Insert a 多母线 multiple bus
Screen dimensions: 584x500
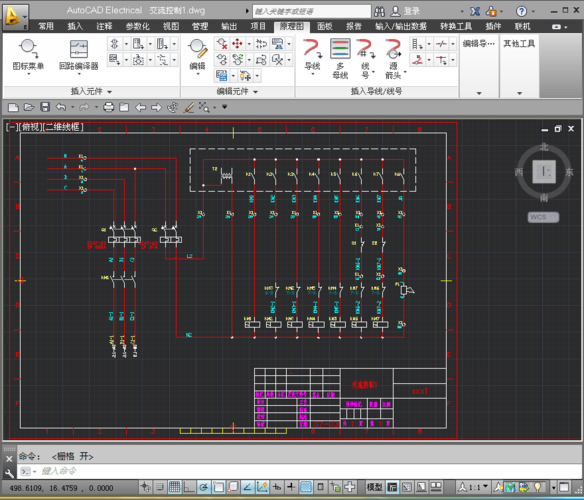[340, 58]
